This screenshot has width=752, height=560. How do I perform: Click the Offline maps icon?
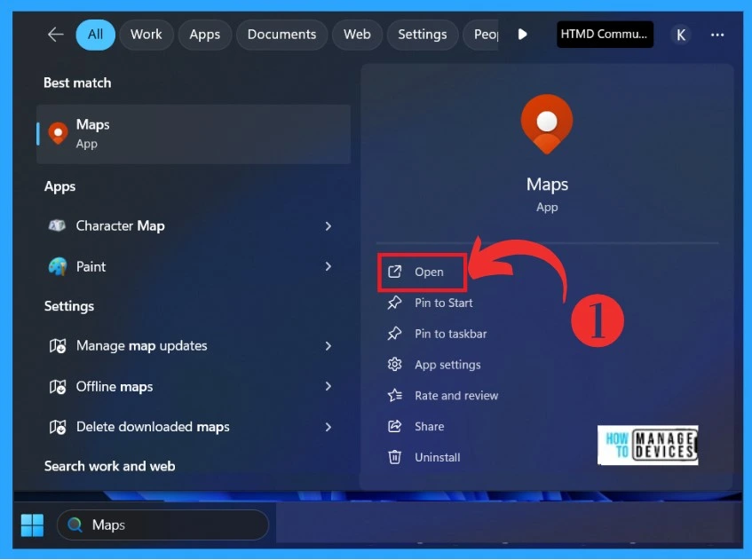point(58,386)
